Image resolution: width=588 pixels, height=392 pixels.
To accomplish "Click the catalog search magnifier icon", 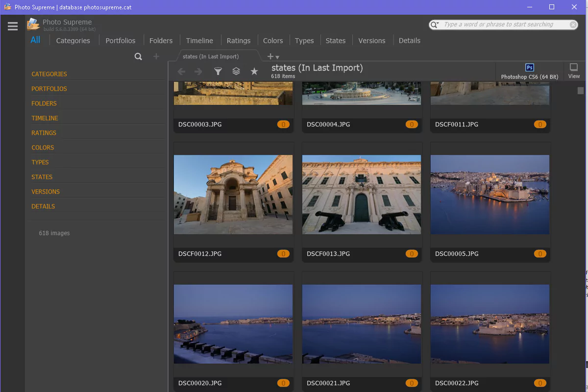I will (138, 57).
